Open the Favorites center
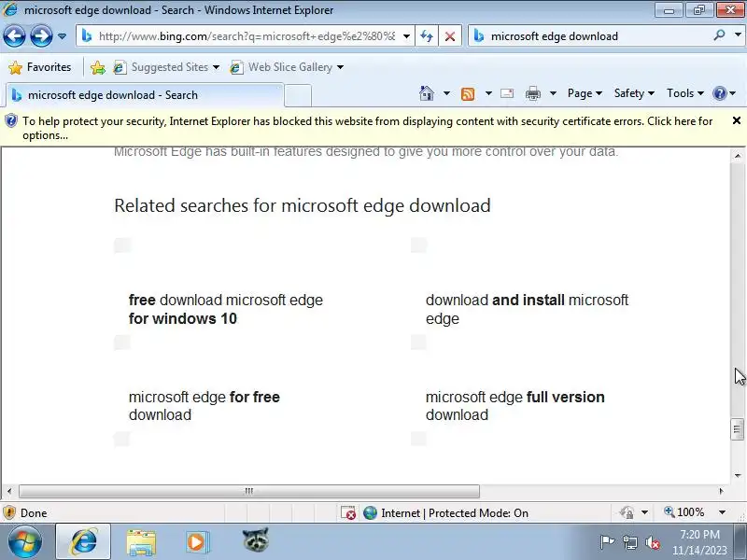 [x=40, y=67]
